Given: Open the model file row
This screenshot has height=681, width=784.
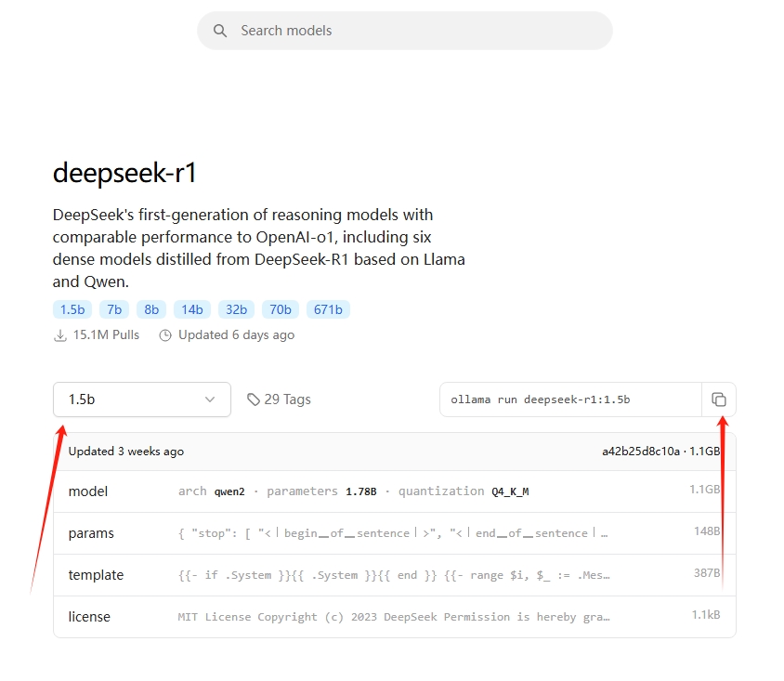Looking at the screenshot, I should (395, 491).
